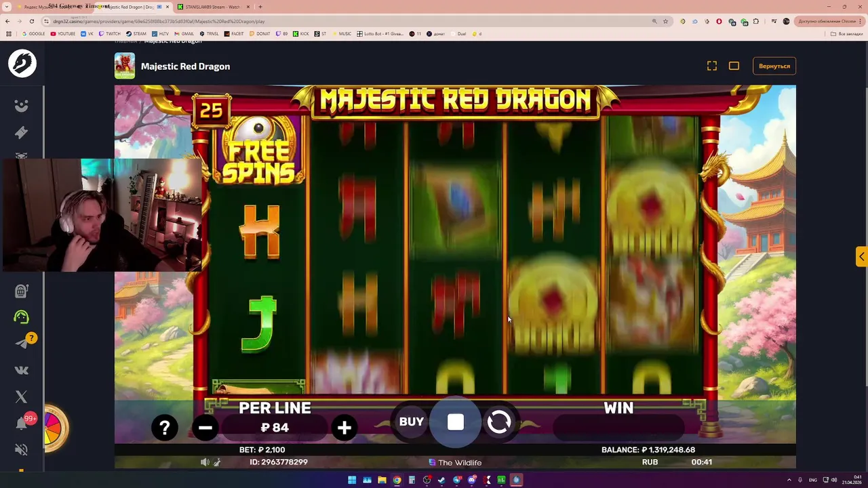Image resolution: width=868 pixels, height=488 pixels.
Task: Switch to the STANISLAW89 Stream tab
Action: click(213, 7)
